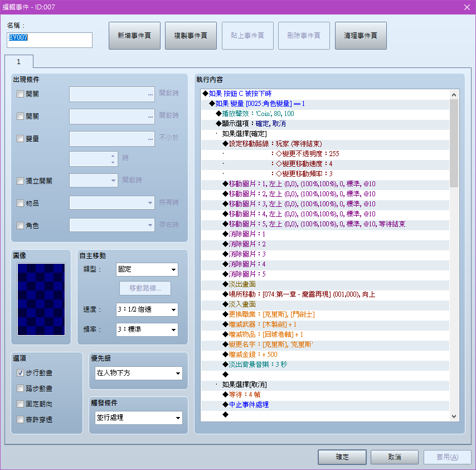
Task: Select the row 增減金錢：+ 500
Action: 325,355
